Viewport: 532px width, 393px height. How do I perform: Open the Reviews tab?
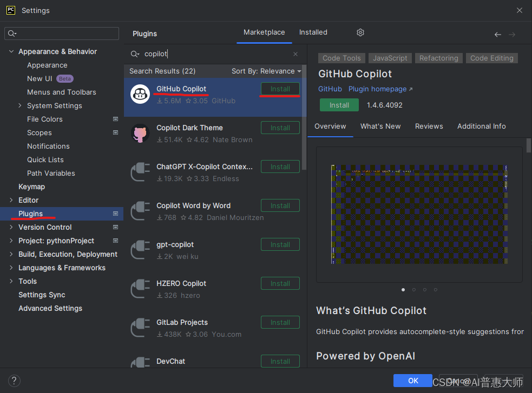[429, 126]
